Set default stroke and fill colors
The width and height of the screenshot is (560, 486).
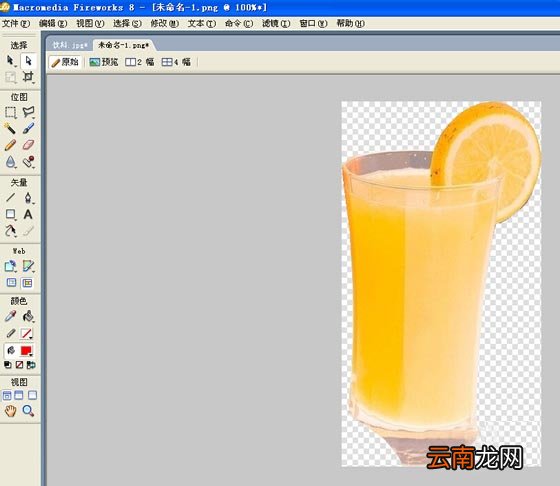[8, 365]
